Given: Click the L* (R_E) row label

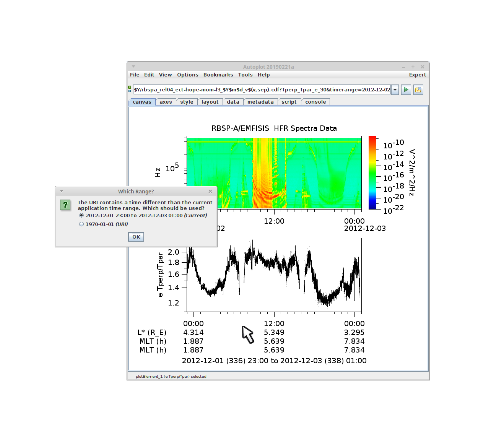Looking at the screenshot, I should tap(152, 333).
